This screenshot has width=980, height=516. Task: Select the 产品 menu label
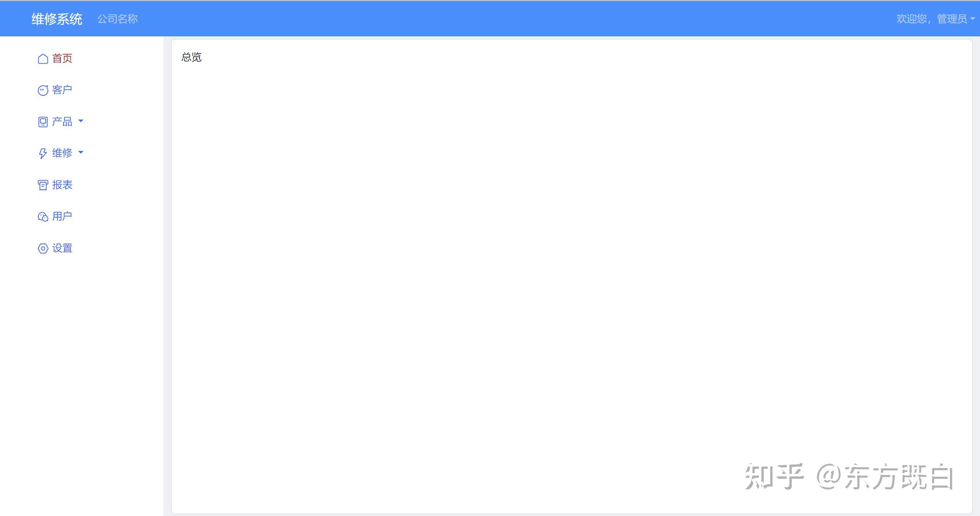(62, 121)
